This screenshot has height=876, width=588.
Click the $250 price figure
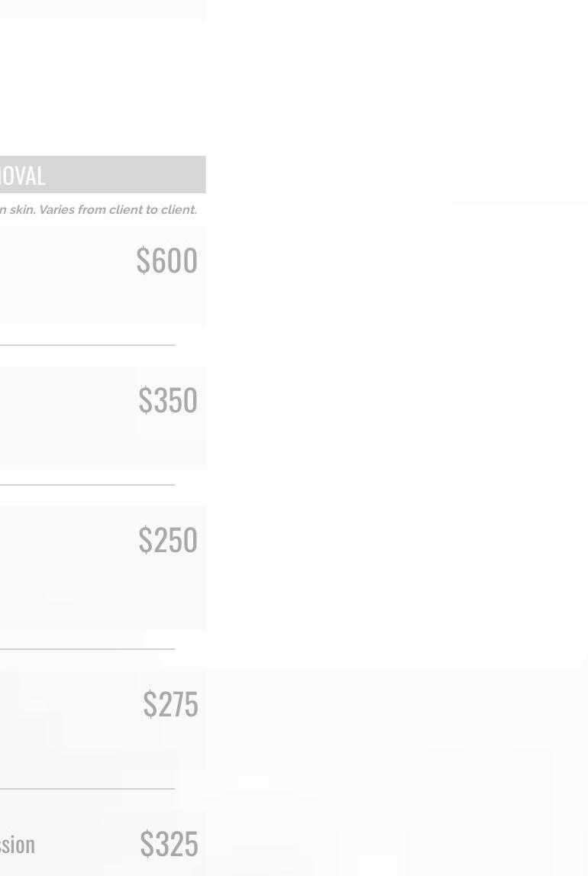click(167, 540)
